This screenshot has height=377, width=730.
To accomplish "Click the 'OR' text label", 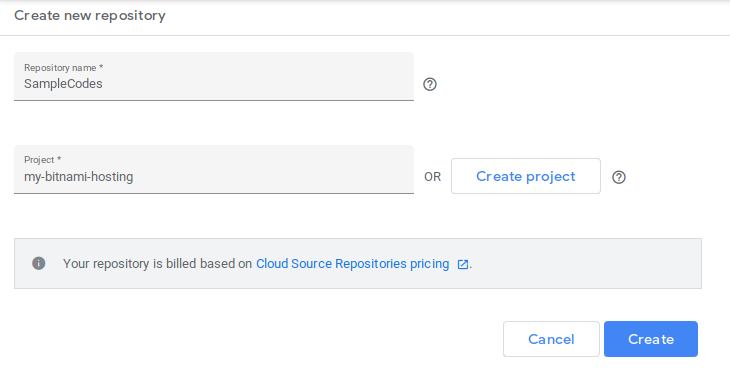I will coord(433,177).
